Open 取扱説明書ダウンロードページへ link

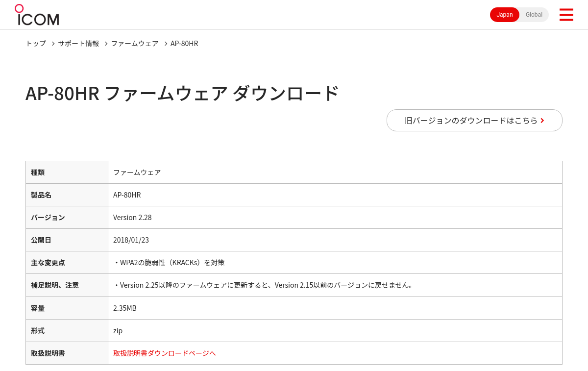164,353
